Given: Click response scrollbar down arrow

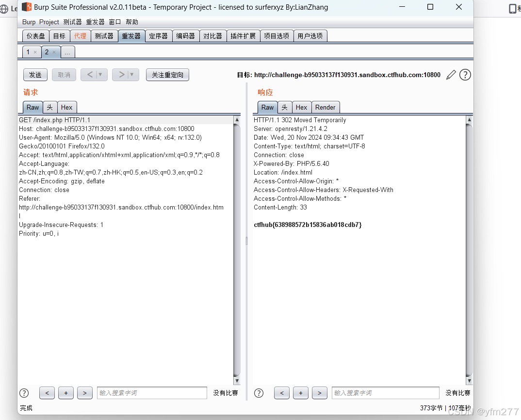Looking at the screenshot, I should (469, 381).
